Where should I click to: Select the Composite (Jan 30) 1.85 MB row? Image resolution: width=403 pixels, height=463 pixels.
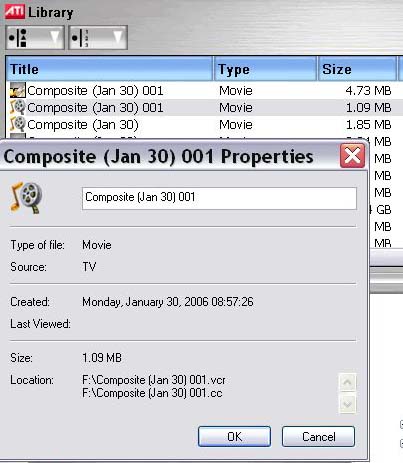(204, 124)
